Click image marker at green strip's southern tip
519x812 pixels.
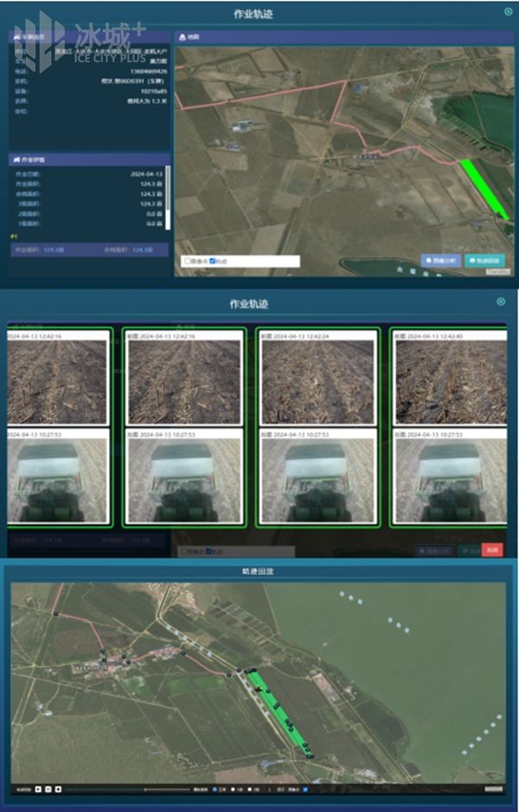(310, 756)
